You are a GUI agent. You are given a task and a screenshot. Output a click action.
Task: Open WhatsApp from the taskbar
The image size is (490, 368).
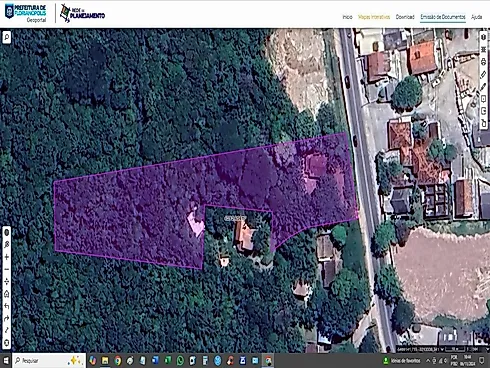pyautogui.click(x=180, y=361)
